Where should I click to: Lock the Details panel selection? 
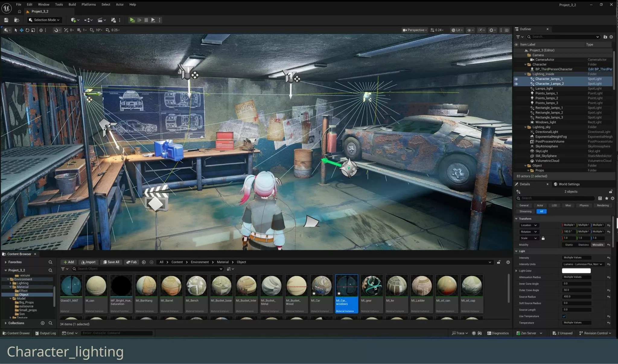click(610, 192)
